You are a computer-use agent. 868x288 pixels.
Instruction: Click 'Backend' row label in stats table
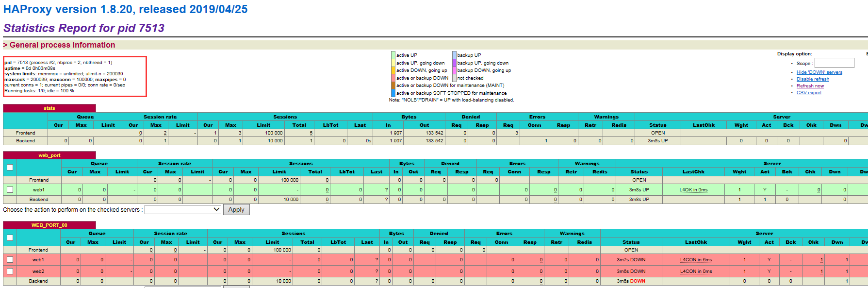(x=26, y=141)
